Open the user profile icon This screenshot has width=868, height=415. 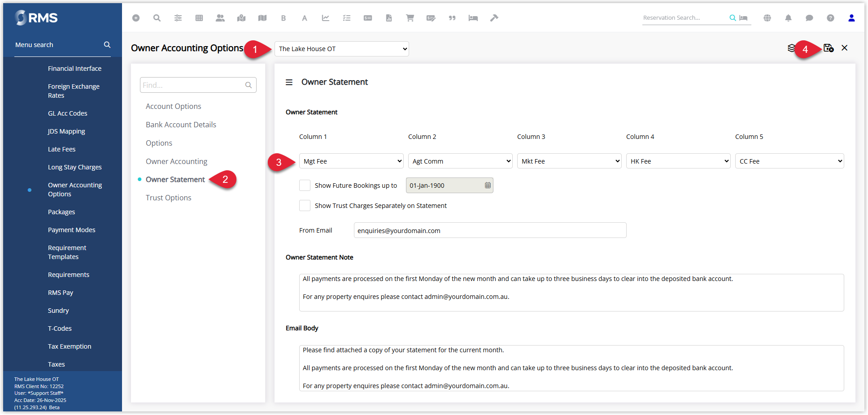click(x=851, y=18)
